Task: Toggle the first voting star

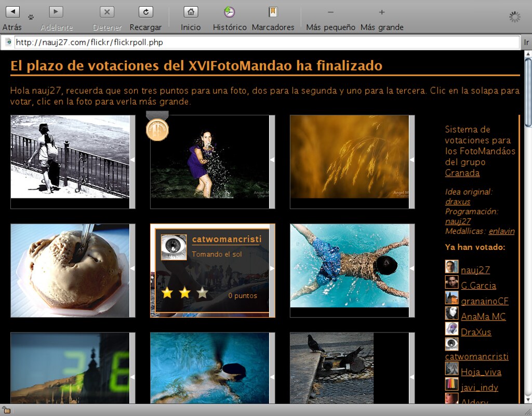Action: pos(167,293)
